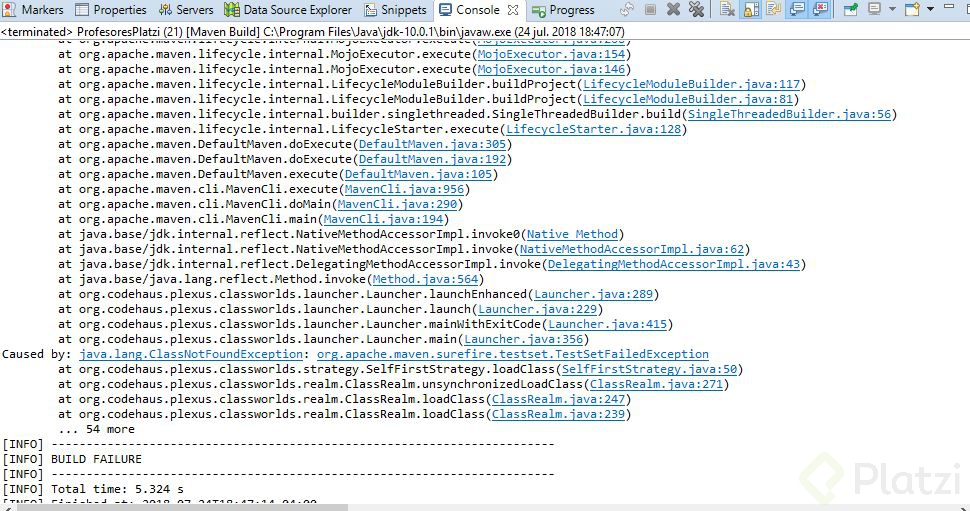970x511 pixels.
Task: Open the ClassRealm.java:247 link
Action: pos(559,399)
